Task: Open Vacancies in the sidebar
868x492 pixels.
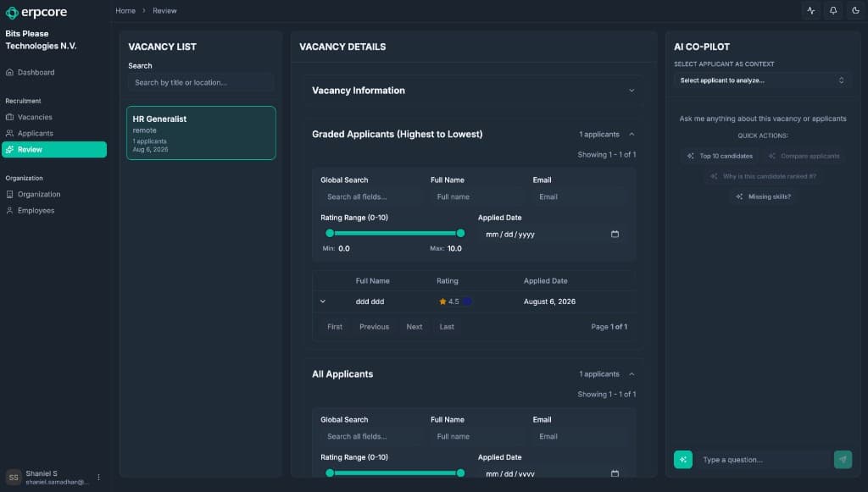Action: [54, 117]
